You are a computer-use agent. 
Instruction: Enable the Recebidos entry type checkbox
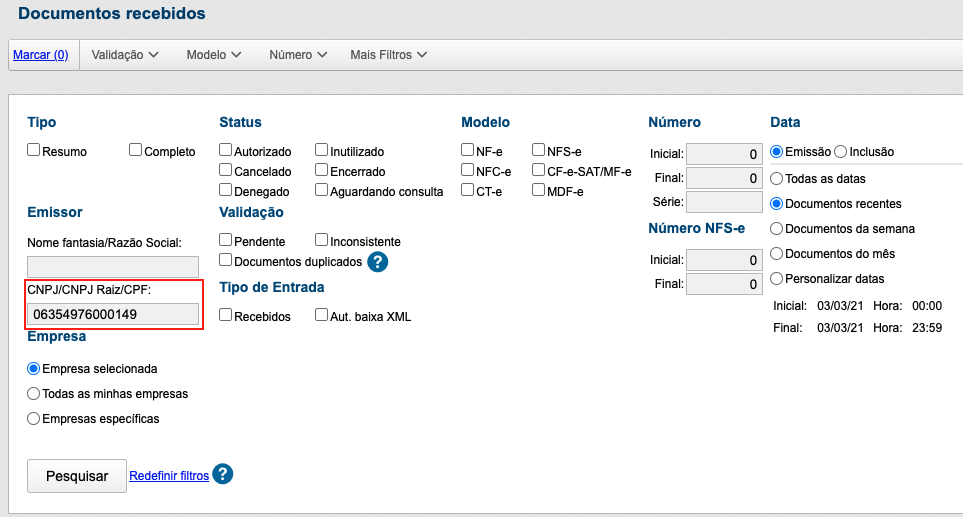pos(226,316)
